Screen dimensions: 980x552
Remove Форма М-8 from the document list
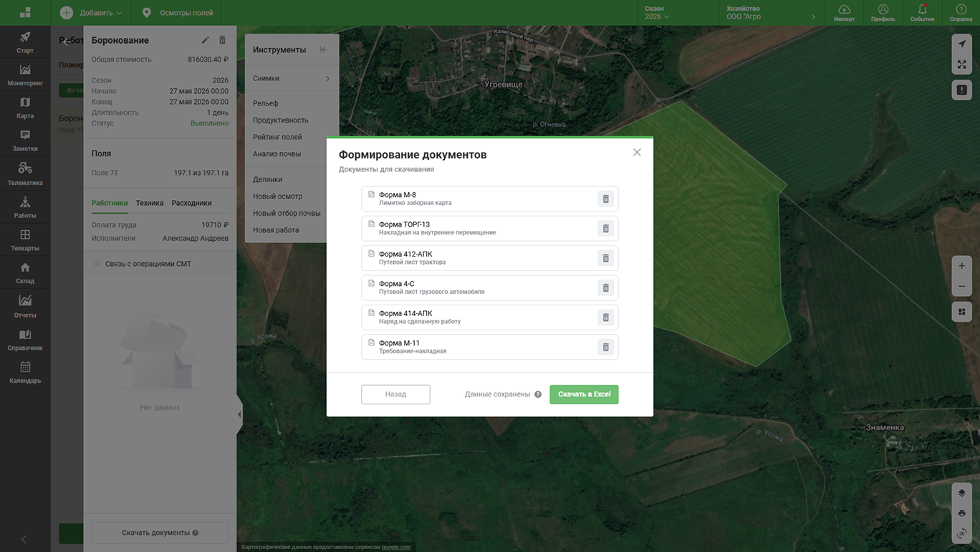coord(605,199)
